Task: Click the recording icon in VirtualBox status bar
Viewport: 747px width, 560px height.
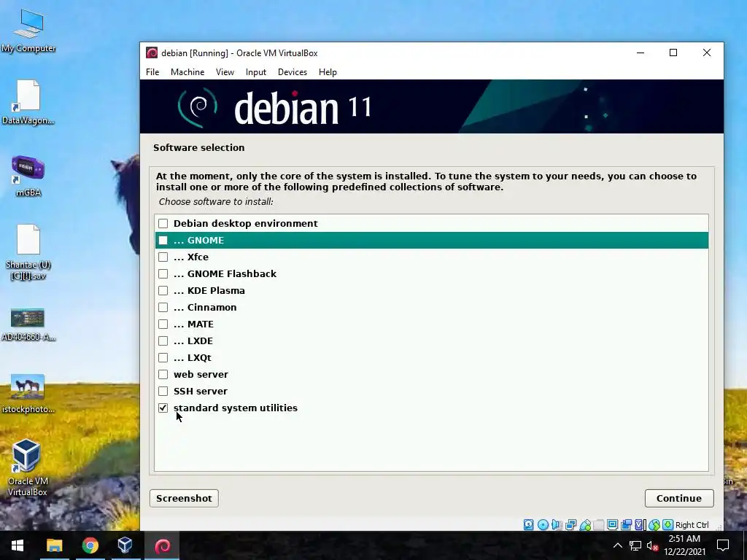Action: 627,525
